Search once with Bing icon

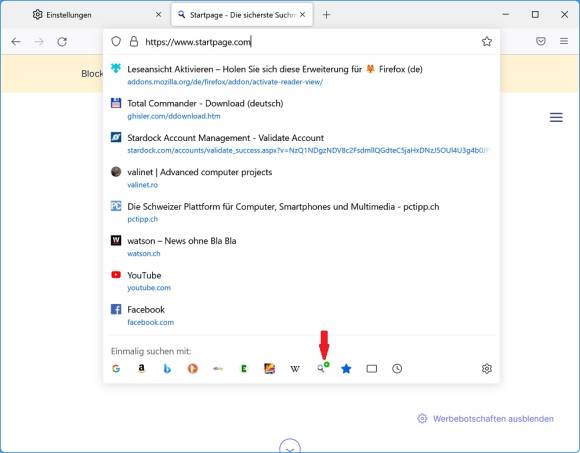click(167, 369)
